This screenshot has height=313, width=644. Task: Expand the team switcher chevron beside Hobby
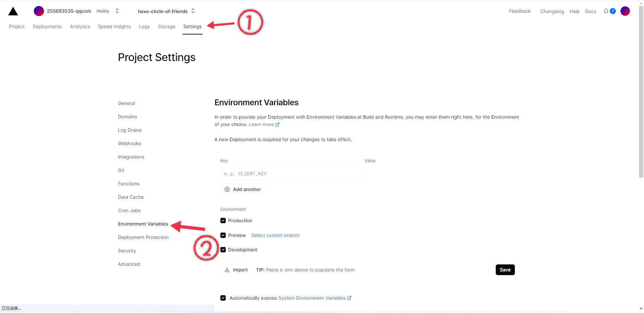coord(117,11)
